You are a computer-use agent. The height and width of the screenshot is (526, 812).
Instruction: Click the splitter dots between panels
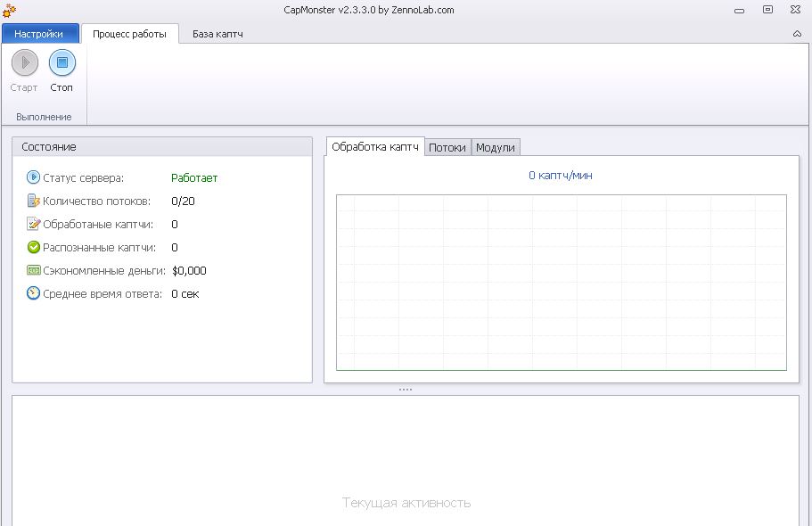click(406, 390)
